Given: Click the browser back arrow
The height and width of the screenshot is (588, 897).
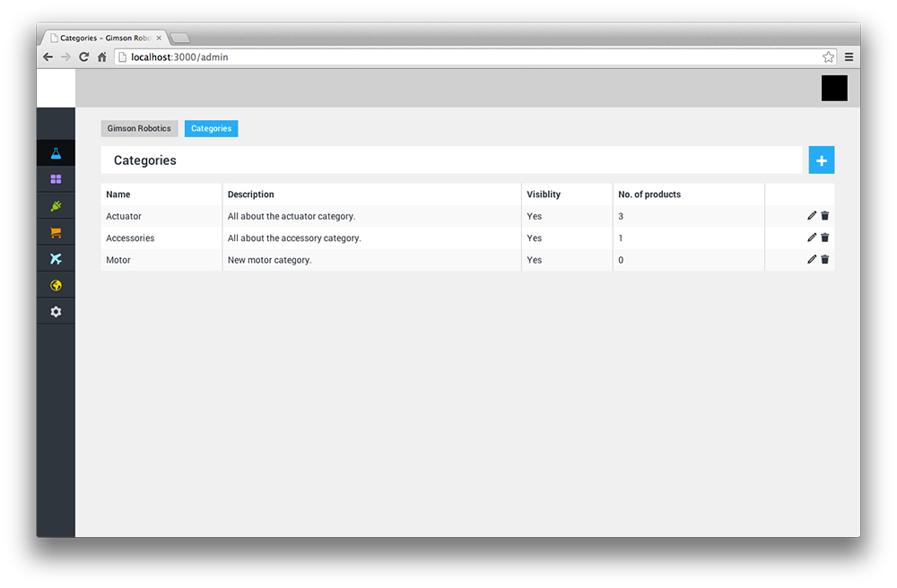Looking at the screenshot, I should point(48,57).
